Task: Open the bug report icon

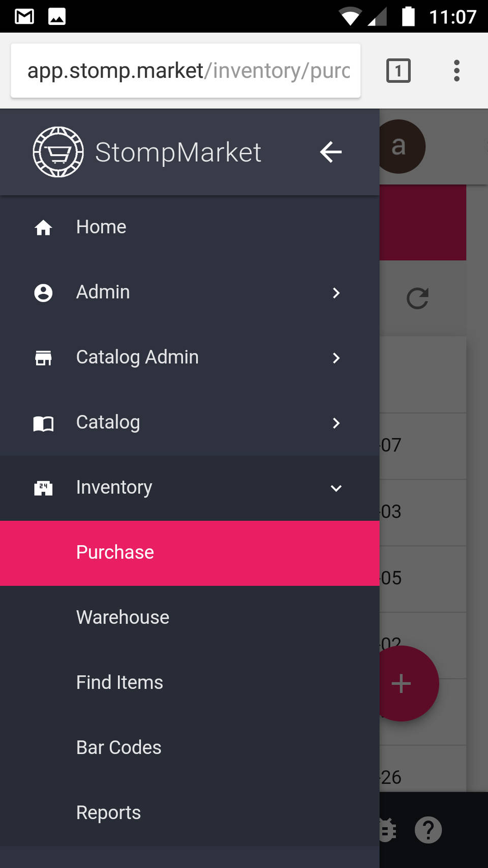Action: pos(387,830)
